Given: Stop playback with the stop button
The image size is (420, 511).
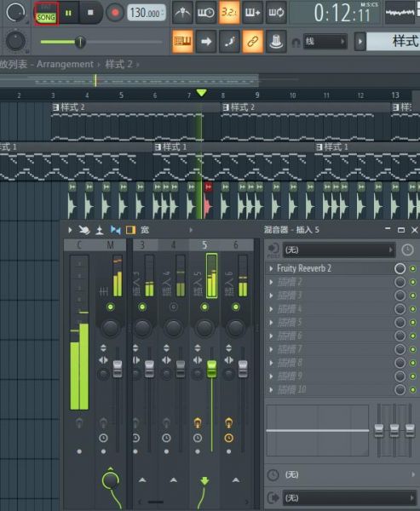Looking at the screenshot, I should [x=90, y=13].
